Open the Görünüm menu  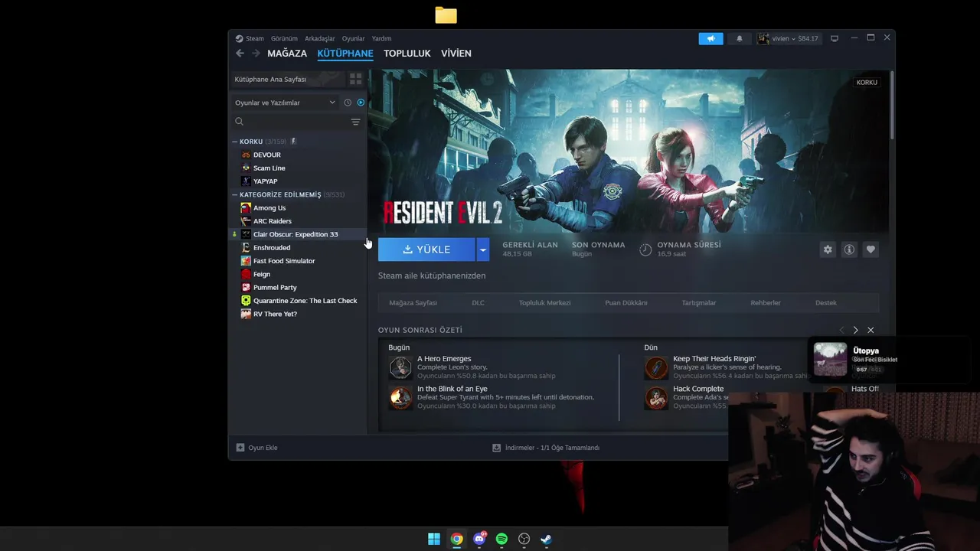point(284,38)
